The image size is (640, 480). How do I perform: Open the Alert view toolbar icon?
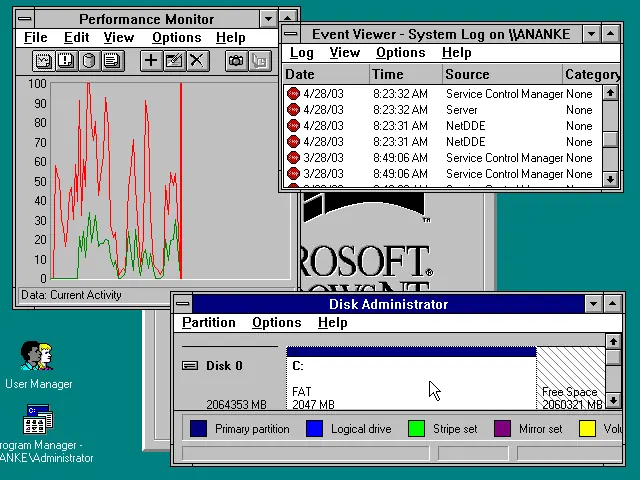click(66, 61)
